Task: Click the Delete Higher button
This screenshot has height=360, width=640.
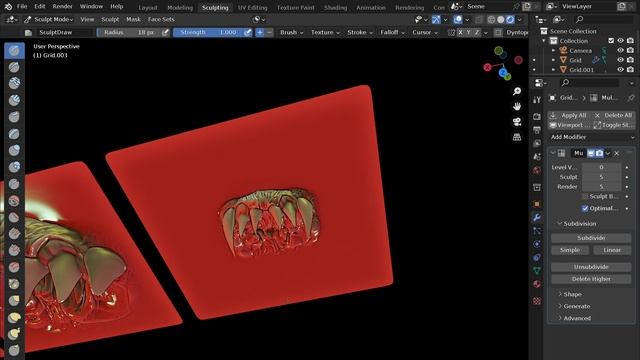Action: tap(591, 279)
